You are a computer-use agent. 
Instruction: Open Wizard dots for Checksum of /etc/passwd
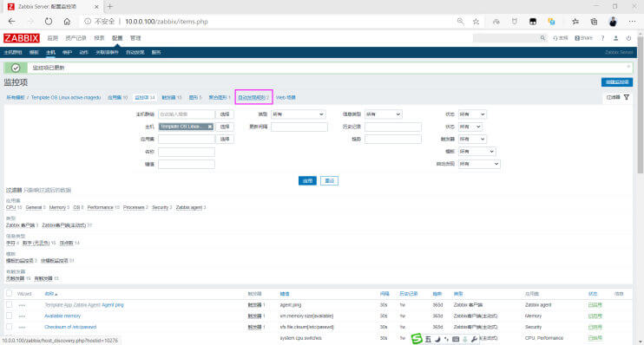pyautogui.click(x=22, y=328)
